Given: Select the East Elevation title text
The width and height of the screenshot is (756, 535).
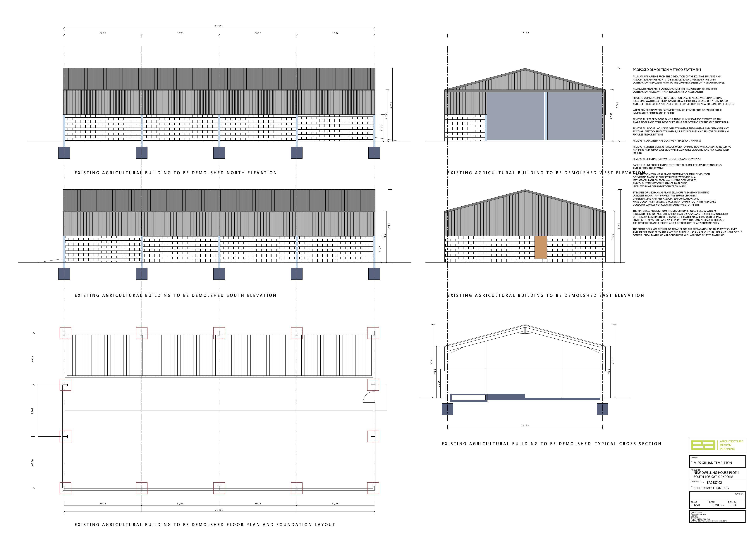Looking at the screenshot, I should [546, 295].
